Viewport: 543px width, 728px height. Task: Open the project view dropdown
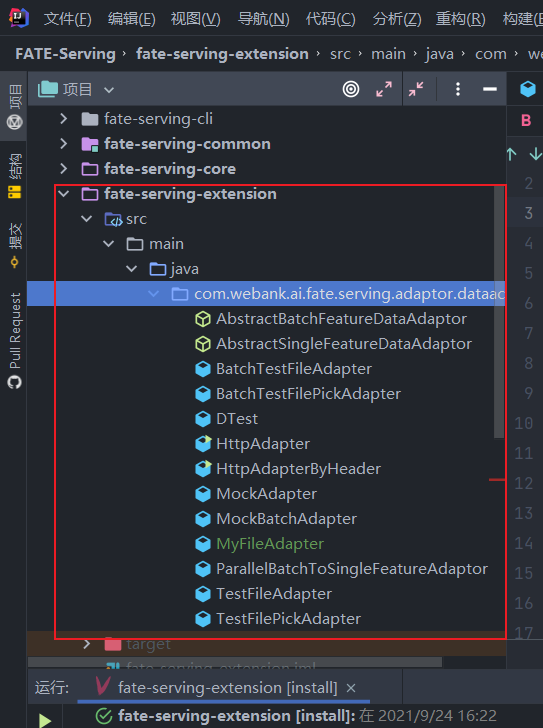(109, 90)
